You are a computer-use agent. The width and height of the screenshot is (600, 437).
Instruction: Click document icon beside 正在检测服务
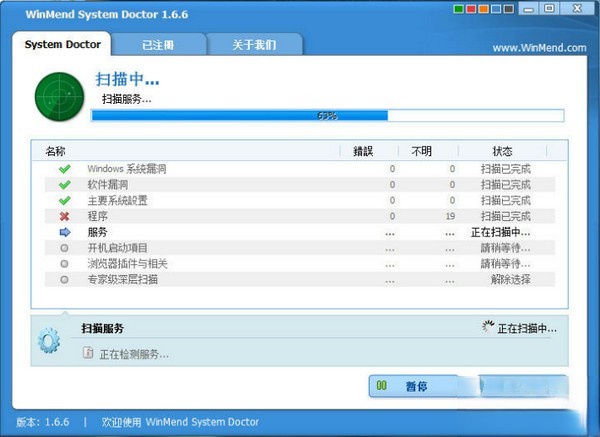pyautogui.click(x=88, y=353)
